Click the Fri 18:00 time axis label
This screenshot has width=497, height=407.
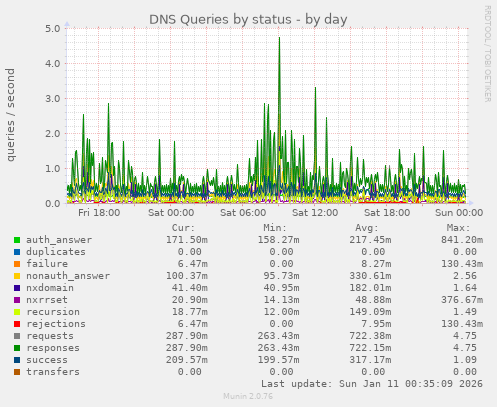[x=99, y=213]
